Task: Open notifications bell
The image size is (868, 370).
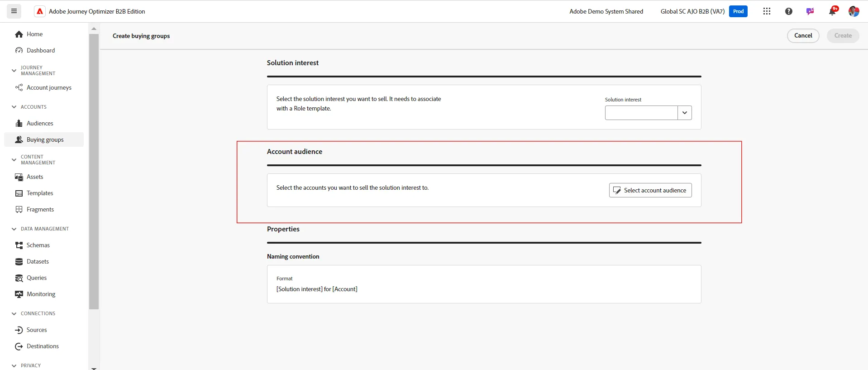Action: 832,11
